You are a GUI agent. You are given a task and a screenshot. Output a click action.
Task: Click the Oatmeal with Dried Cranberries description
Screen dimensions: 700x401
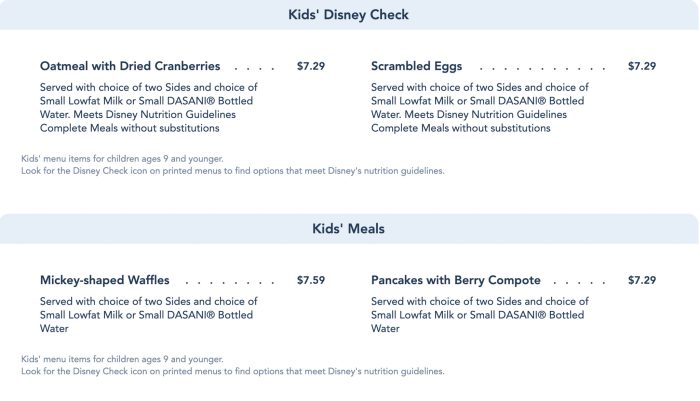tap(149, 108)
